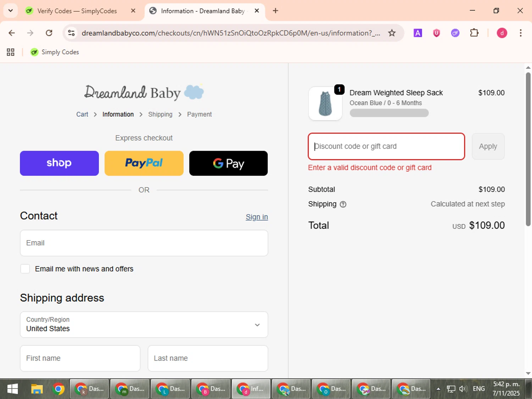This screenshot has width=532, height=399.
Task: Open the Windows Start menu
Action: (12, 389)
